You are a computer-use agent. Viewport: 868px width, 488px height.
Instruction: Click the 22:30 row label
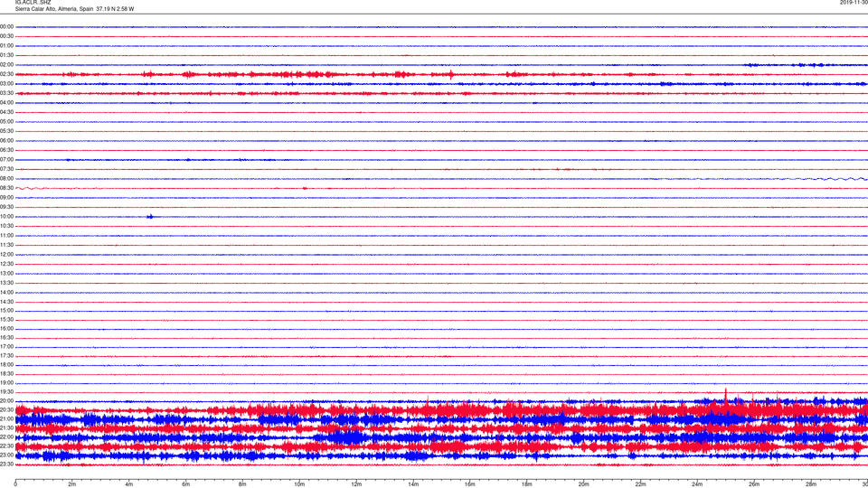(x=6, y=446)
